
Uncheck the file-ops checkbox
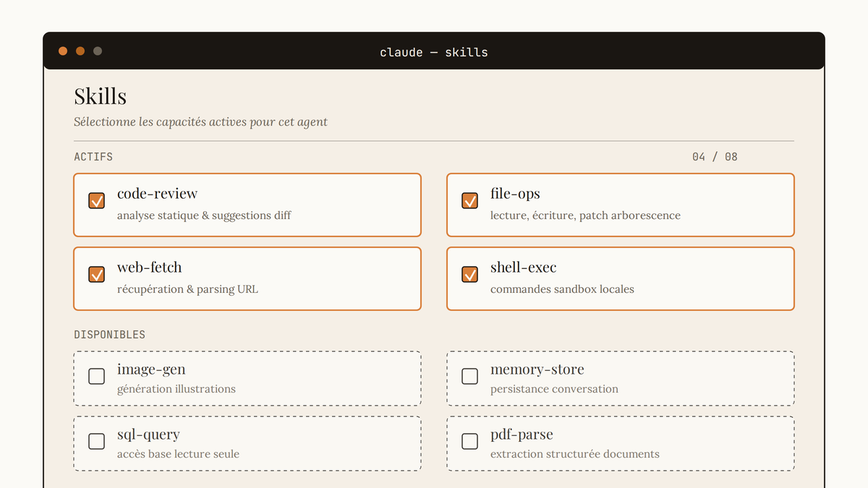[x=469, y=201]
